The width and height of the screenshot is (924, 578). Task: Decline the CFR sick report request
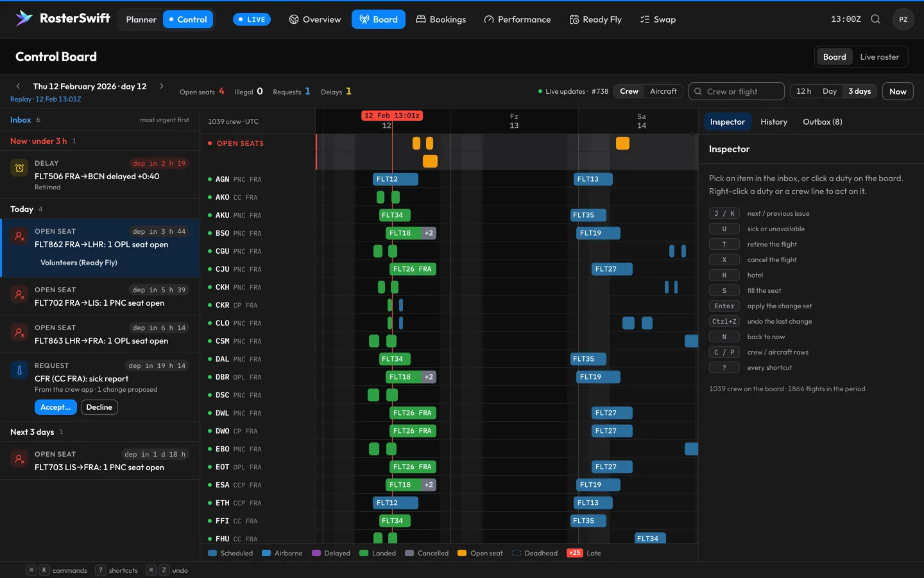pyautogui.click(x=99, y=407)
